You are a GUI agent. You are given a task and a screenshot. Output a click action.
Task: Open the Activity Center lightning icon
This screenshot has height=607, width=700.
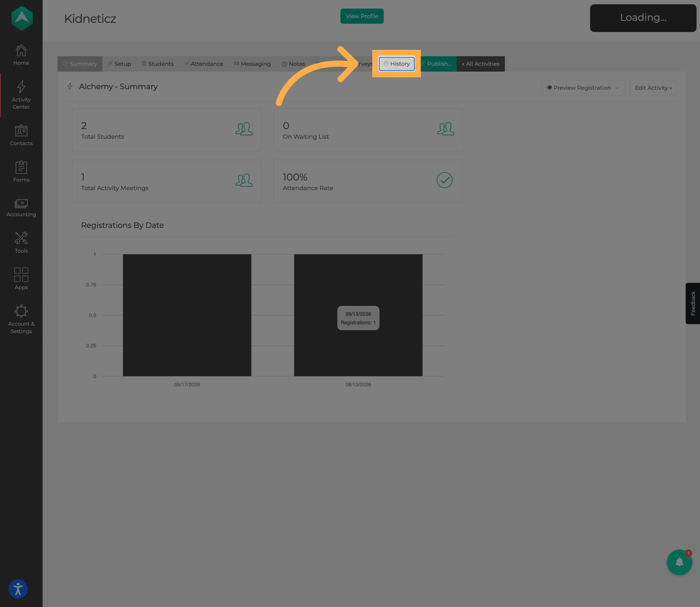point(21,87)
